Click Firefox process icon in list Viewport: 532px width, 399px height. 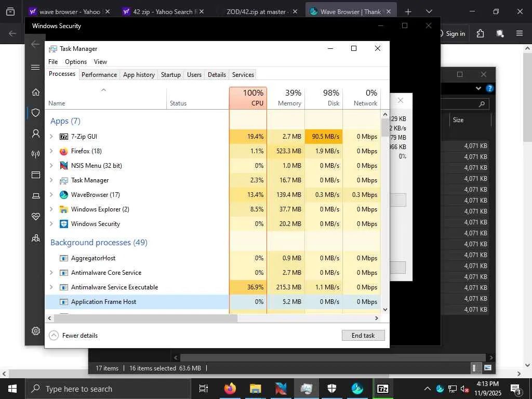tap(64, 151)
